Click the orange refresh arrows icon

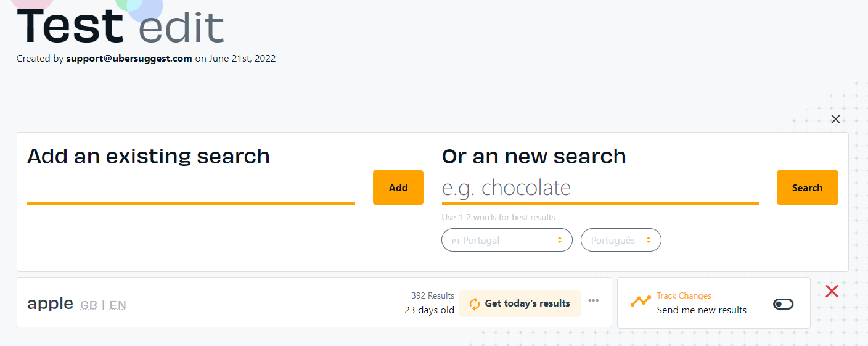475,303
